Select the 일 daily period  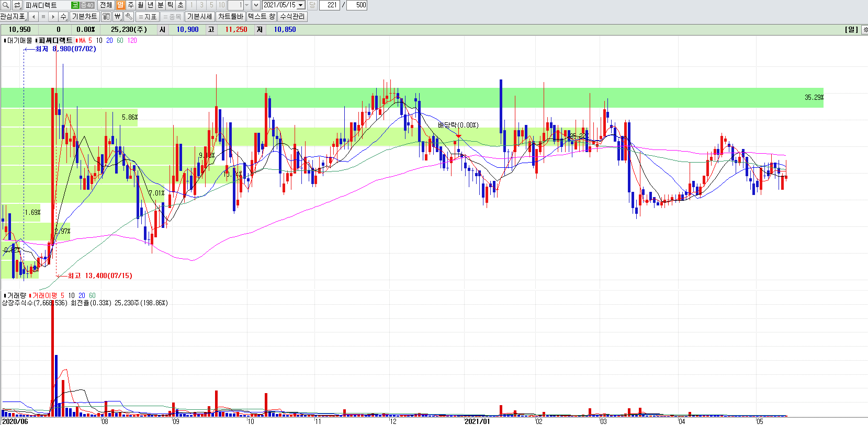click(121, 5)
